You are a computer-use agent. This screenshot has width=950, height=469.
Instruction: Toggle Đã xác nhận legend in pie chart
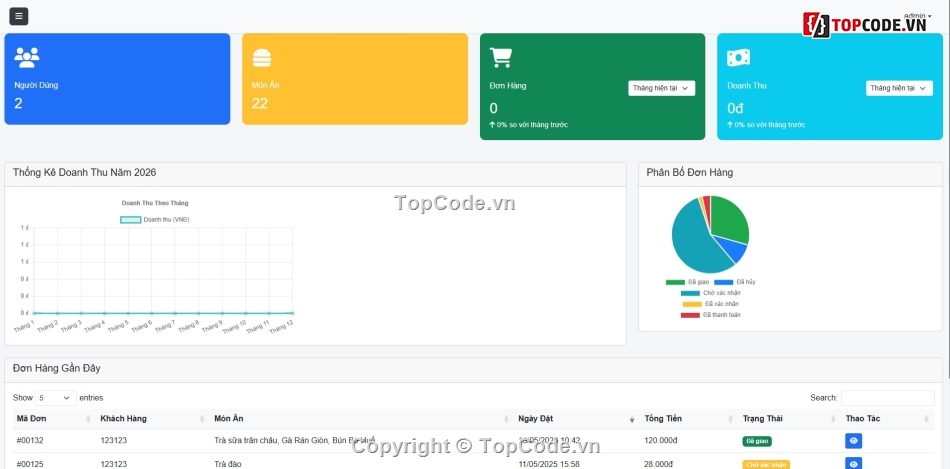tap(711, 304)
